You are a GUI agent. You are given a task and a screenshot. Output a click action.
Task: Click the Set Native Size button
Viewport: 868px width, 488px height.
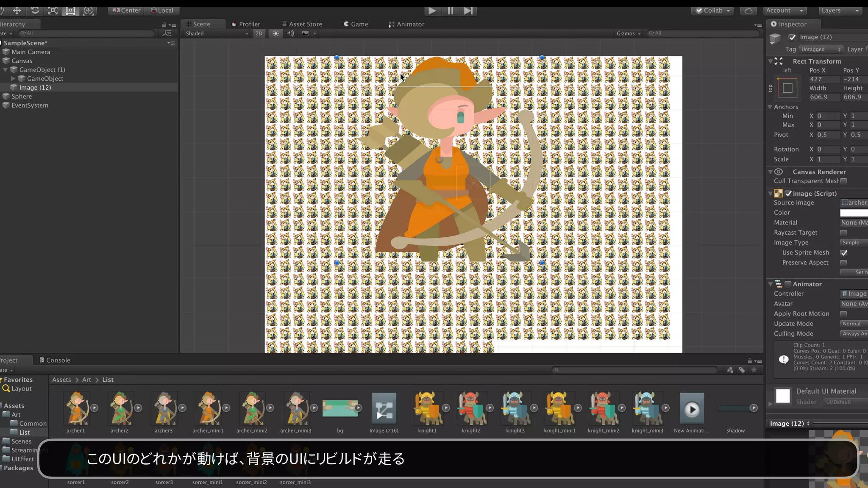click(x=854, y=272)
